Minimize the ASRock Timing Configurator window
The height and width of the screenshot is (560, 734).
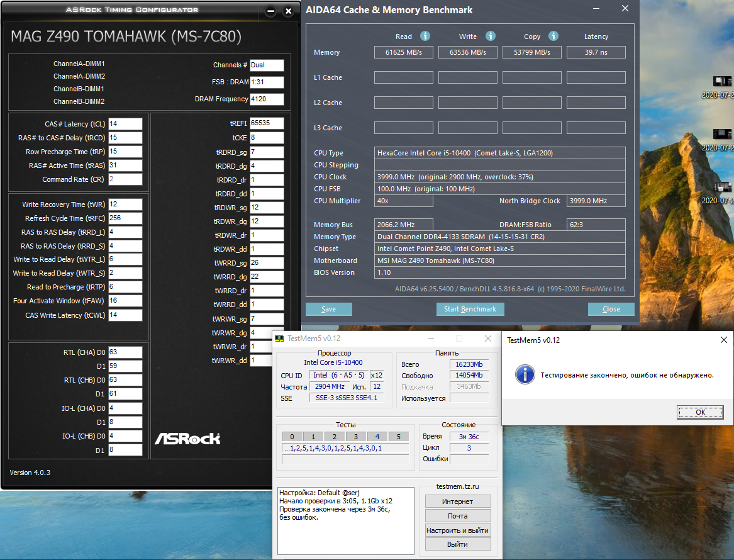(270, 11)
